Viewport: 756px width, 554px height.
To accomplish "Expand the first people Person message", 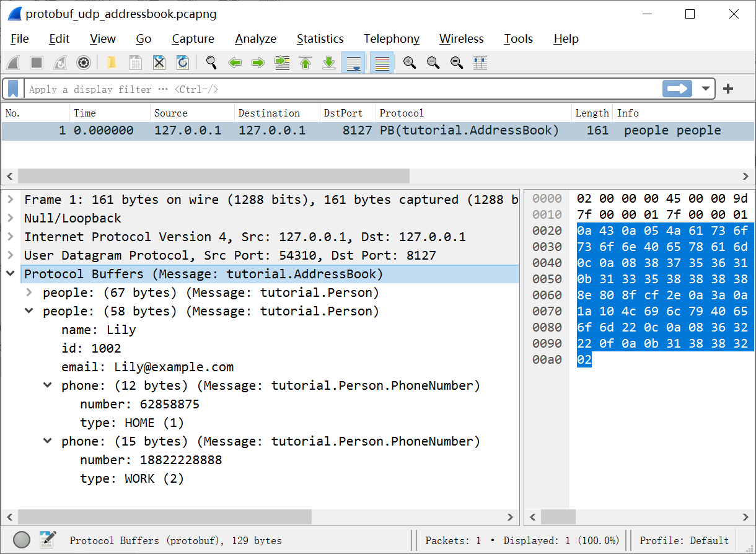I will coord(29,292).
